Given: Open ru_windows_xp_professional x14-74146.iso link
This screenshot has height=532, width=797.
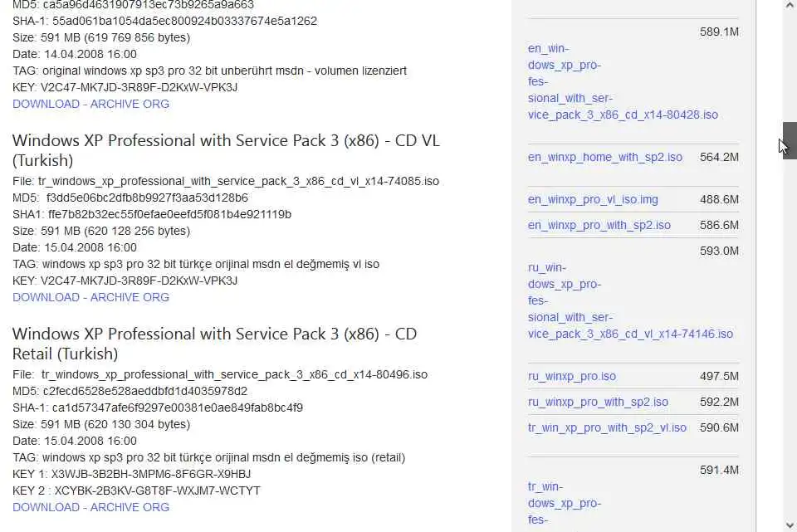Looking at the screenshot, I should tap(630, 300).
